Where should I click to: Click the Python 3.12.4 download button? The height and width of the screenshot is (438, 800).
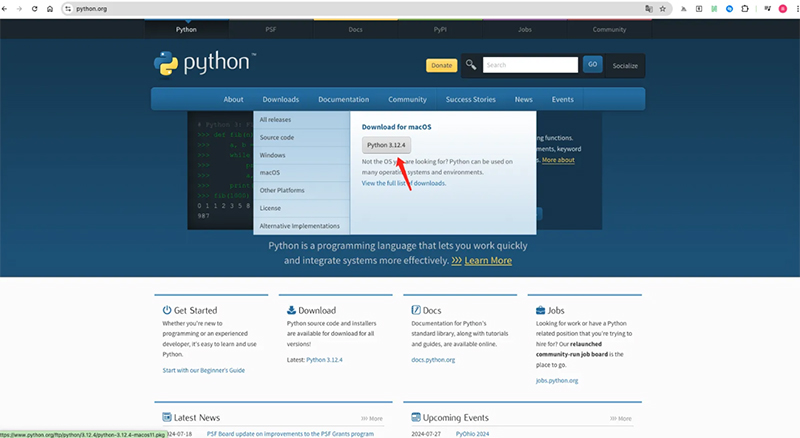click(386, 145)
